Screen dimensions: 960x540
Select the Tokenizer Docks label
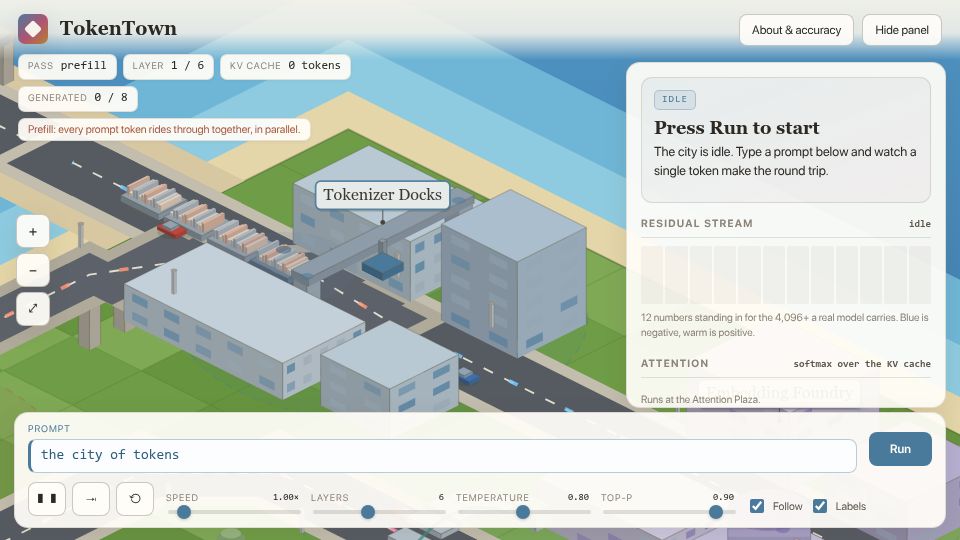click(x=383, y=195)
